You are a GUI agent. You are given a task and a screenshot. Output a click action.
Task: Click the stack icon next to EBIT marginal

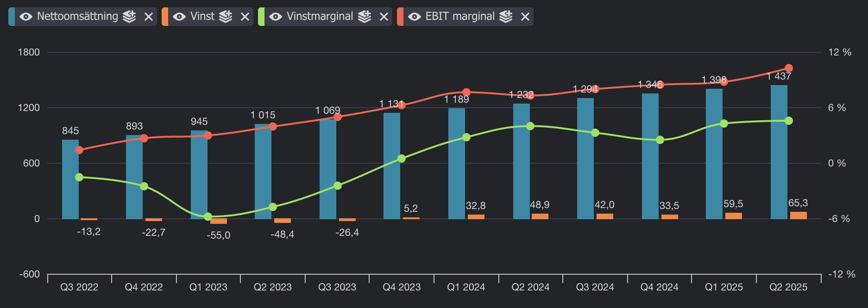506,17
